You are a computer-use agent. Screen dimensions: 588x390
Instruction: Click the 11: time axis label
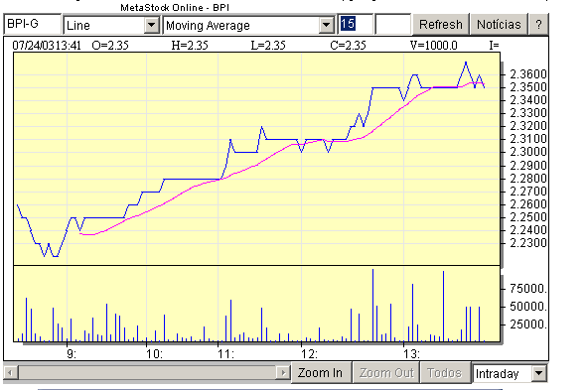point(226,354)
